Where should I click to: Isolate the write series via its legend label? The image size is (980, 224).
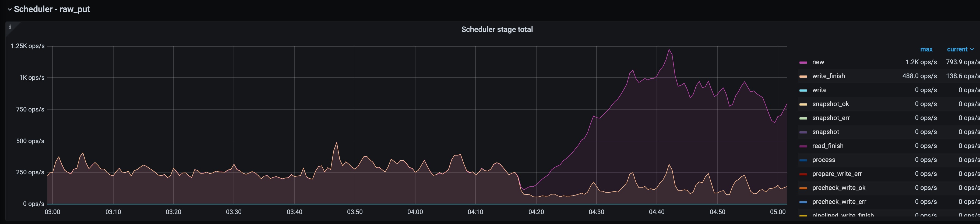coord(819,90)
